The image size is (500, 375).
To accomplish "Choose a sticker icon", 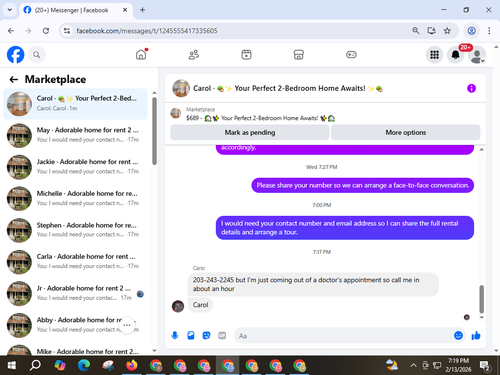I will [x=206, y=335].
